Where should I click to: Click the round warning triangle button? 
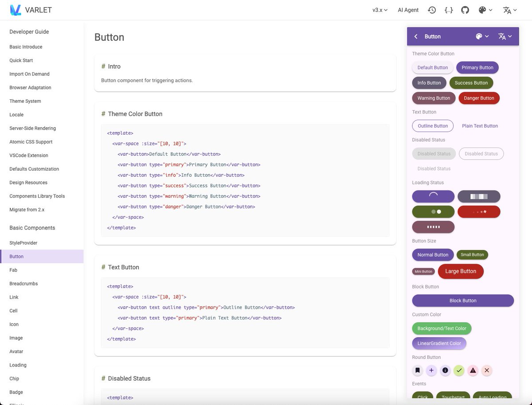click(x=473, y=370)
